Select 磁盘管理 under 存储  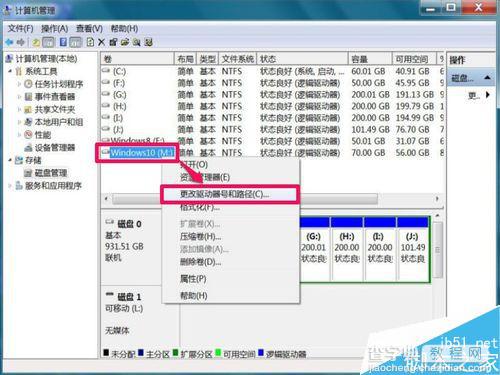[x=51, y=173]
